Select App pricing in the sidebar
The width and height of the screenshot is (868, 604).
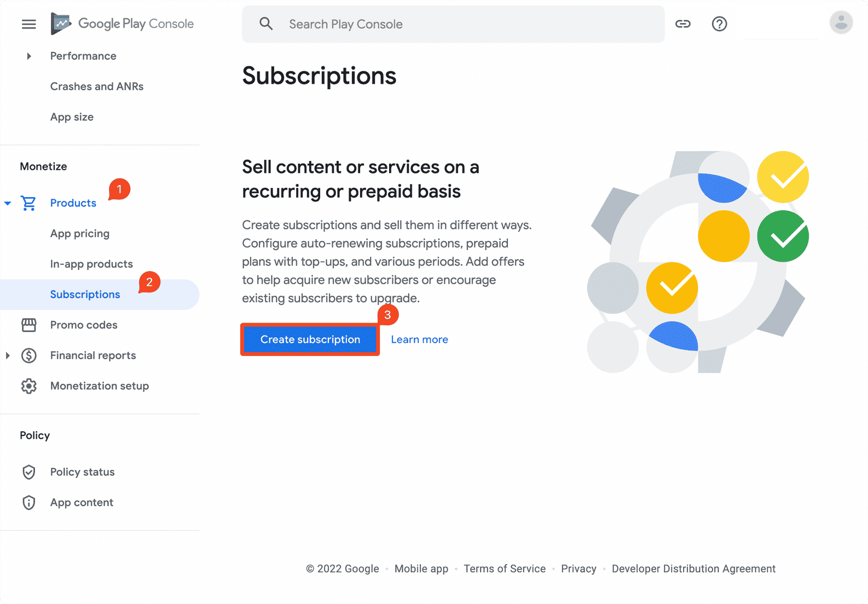tap(80, 234)
